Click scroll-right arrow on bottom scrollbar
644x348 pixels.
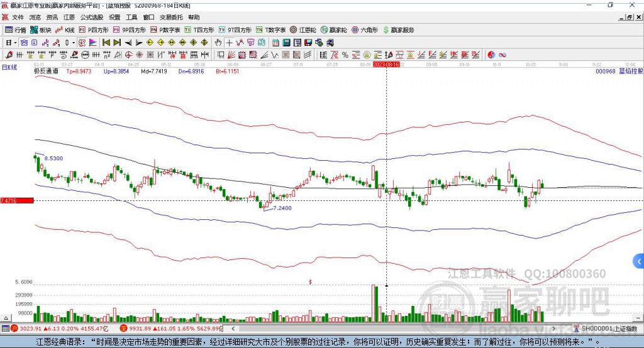click(553, 329)
